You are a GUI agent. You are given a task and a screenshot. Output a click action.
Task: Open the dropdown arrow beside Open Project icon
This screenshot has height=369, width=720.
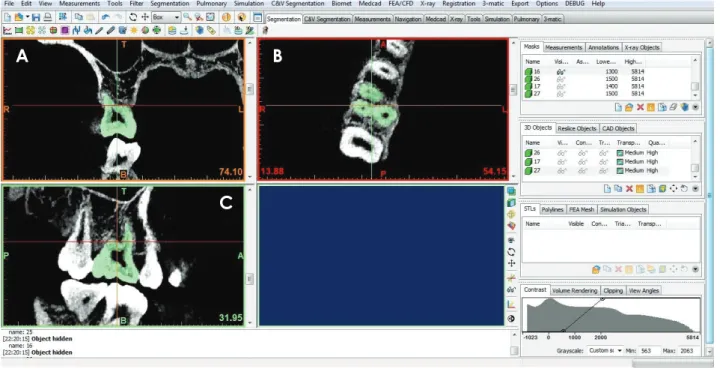pos(28,17)
